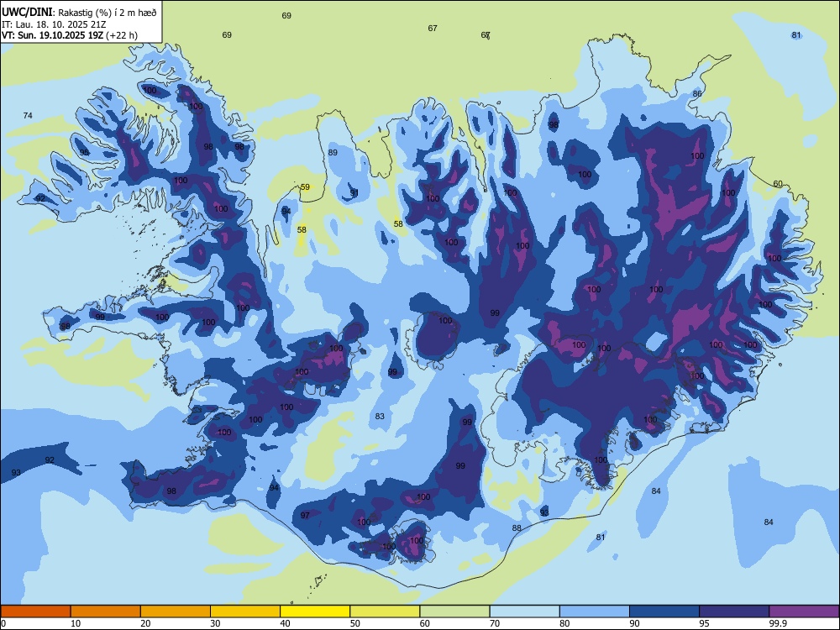Click the map humidity value '89'
The image size is (840, 630).
(333, 152)
